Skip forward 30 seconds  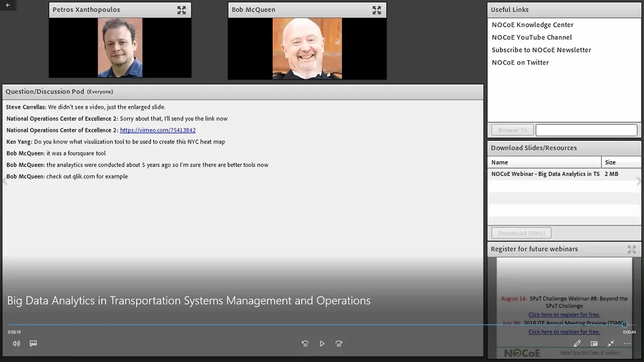[339, 343]
